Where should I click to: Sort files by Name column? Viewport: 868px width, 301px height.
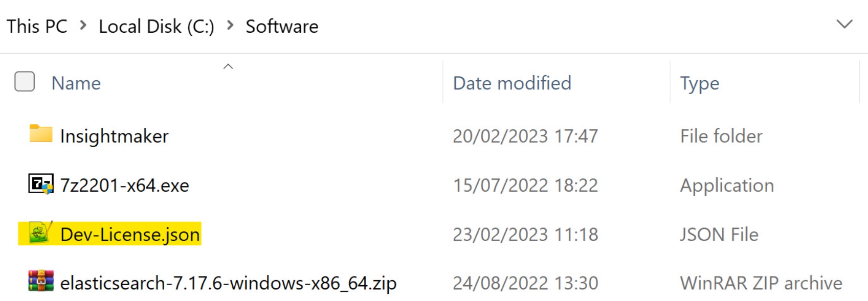pos(76,83)
